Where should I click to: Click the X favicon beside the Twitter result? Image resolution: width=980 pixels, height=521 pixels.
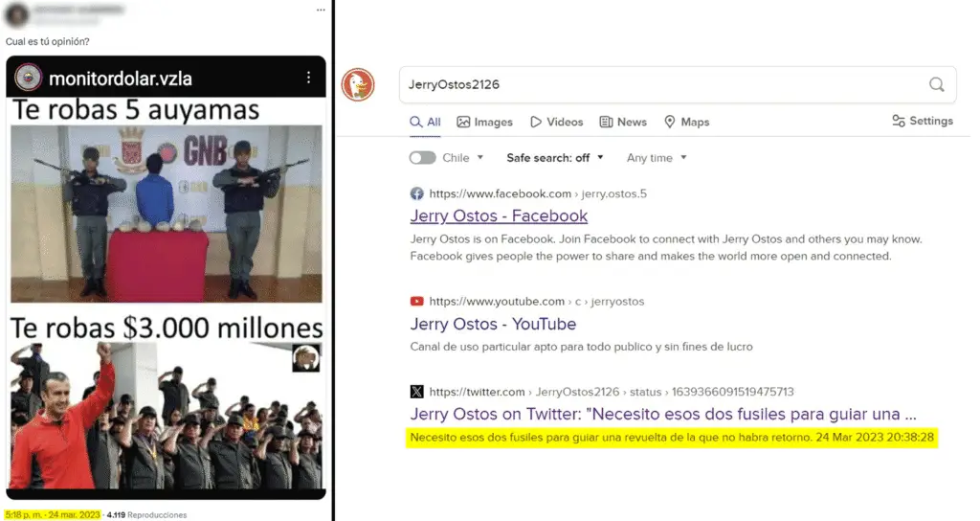(416, 392)
